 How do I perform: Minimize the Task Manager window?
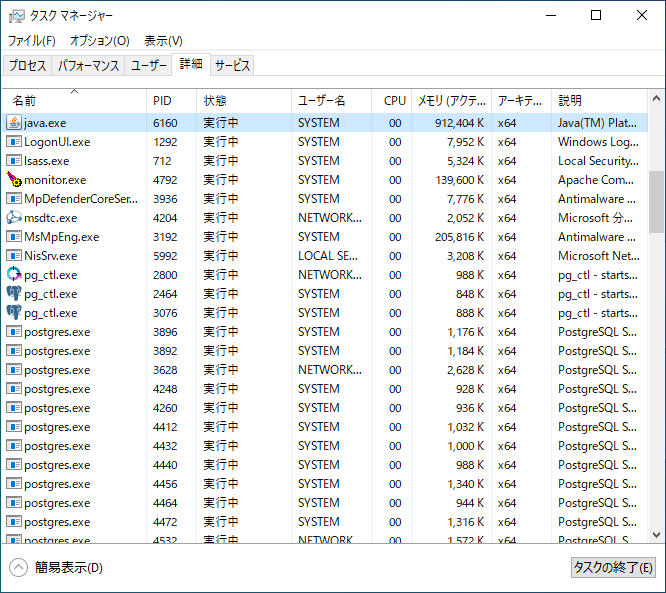click(x=551, y=16)
